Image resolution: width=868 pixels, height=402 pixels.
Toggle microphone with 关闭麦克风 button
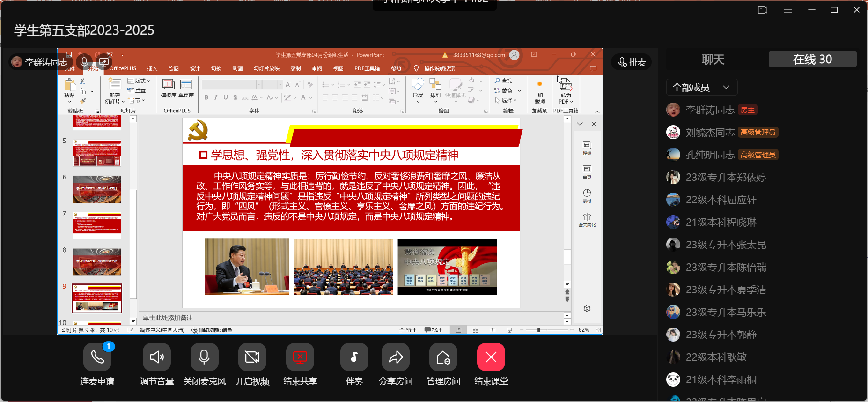204,357
